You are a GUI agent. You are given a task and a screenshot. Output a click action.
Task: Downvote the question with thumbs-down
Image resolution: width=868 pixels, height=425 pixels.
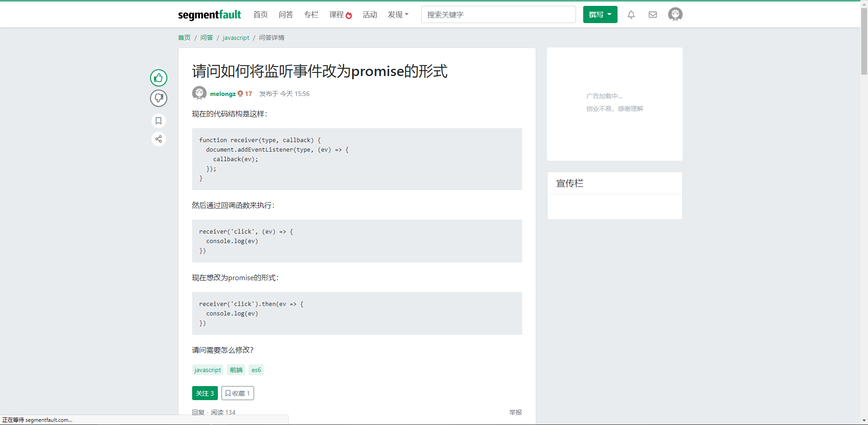pos(159,98)
